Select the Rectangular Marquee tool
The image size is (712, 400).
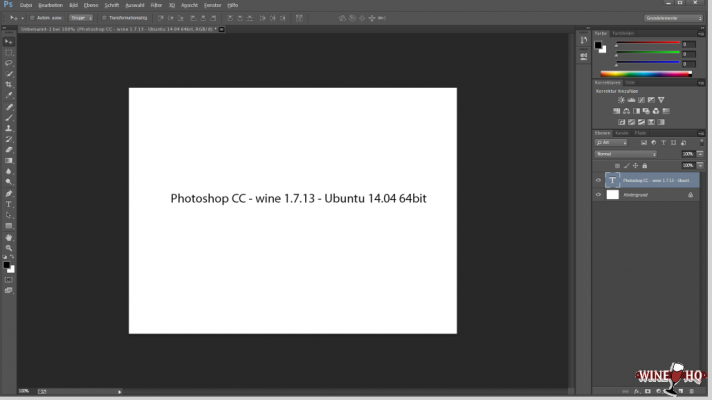[9, 53]
